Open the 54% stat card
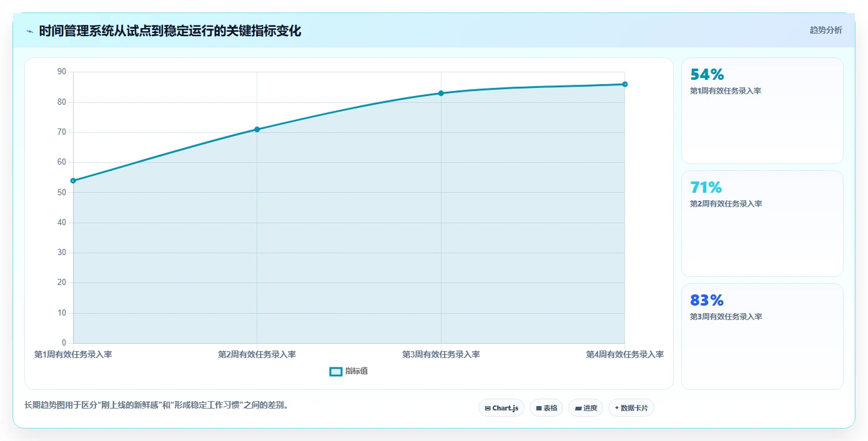This screenshot has height=441, width=868. pyautogui.click(x=762, y=110)
